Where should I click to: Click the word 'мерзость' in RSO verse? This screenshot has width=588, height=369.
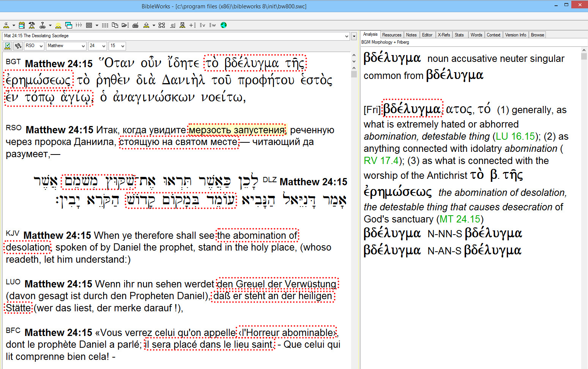tap(210, 130)
